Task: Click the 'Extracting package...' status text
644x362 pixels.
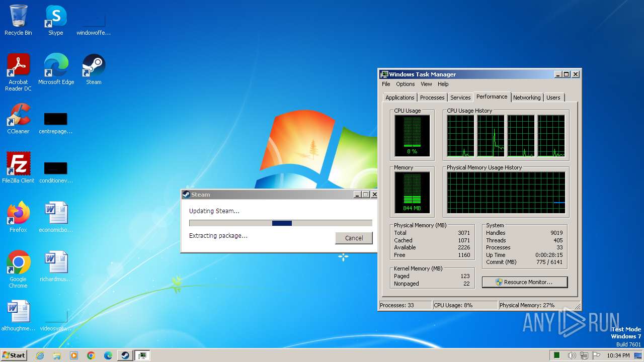Action: point(218,235)
